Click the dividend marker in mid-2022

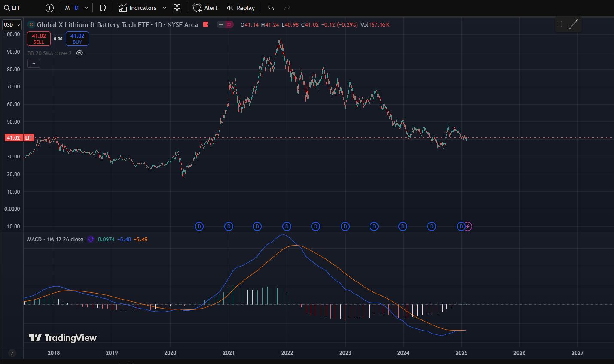(315, 226)
